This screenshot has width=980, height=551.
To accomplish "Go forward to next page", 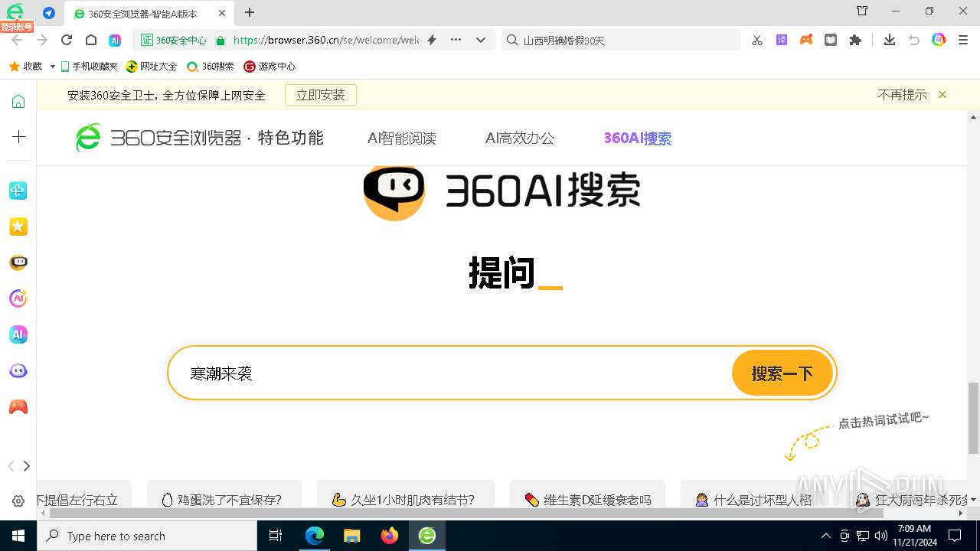I will point(42,41).
